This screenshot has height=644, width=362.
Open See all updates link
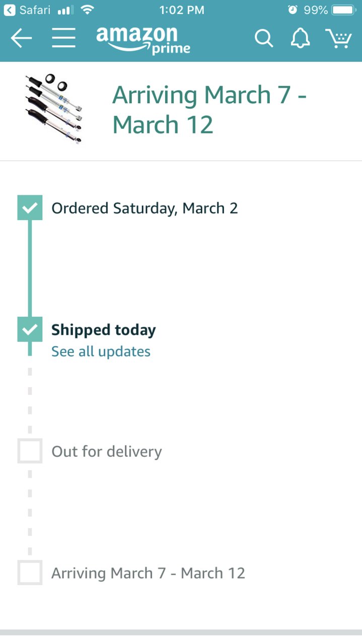pyautogui.click(x=101, y=351)
